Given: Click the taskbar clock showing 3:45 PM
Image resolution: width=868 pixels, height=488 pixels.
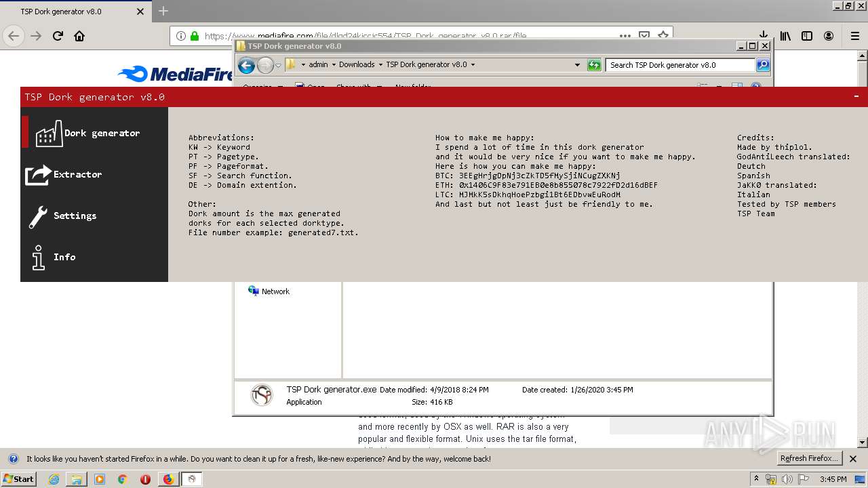Looking at the screenshot, I should pos(833,479).
